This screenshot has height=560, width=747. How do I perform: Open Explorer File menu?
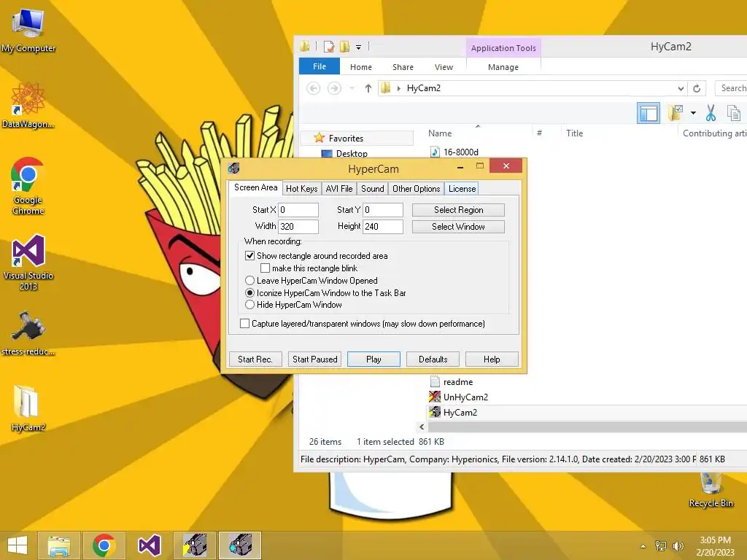tap(320, 66)
